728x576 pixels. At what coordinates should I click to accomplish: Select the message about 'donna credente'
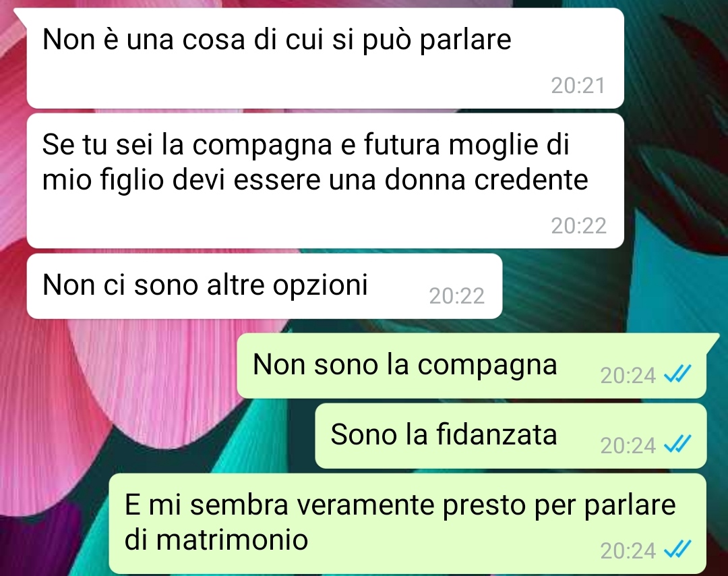325,181
